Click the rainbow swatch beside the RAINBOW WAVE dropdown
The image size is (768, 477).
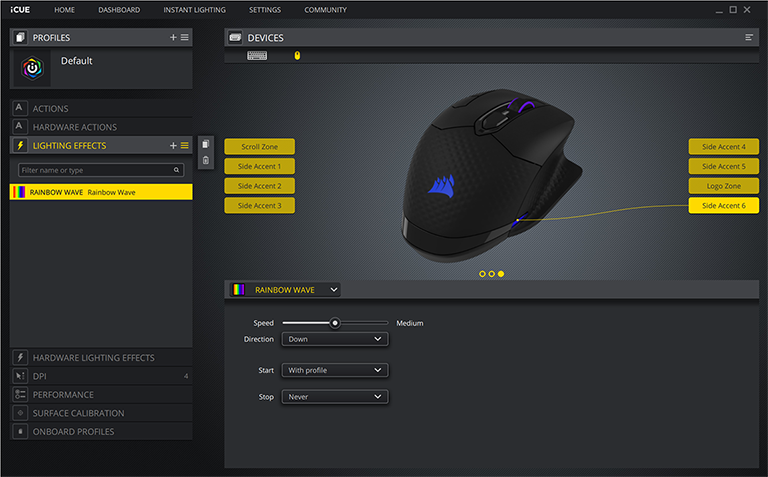click(x=239, y=289)
